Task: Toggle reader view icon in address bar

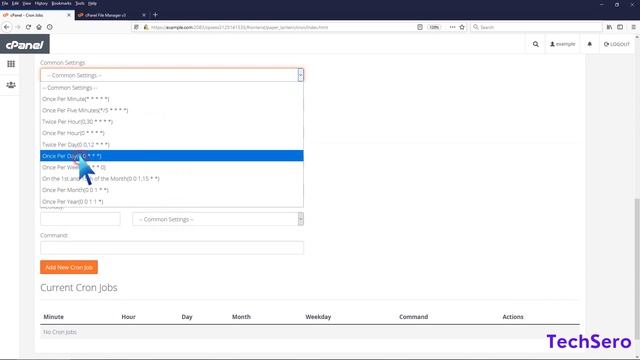Action: [420, 27]
